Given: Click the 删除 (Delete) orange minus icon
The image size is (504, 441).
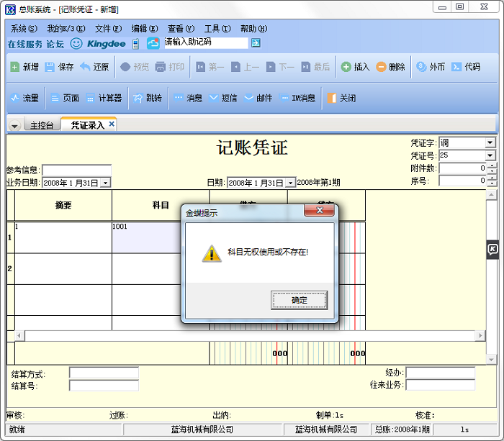Looking at the screenshot, I should [381, 67].
